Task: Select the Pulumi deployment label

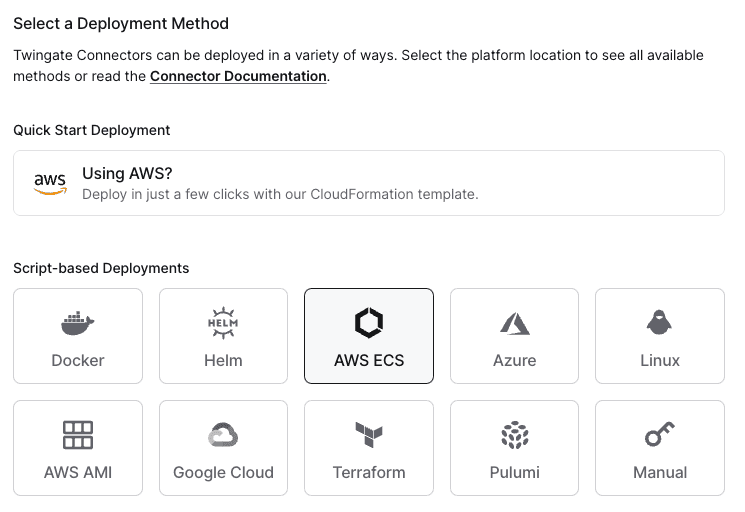Action: (x=514, y=472)
